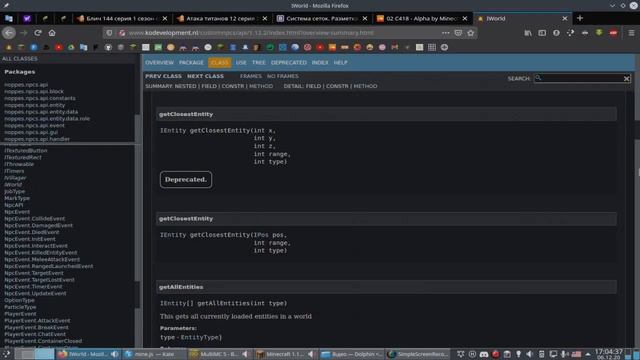Click EntityType link in getAllEntities parameters
The image size is (640, 360).
[200, 338]
